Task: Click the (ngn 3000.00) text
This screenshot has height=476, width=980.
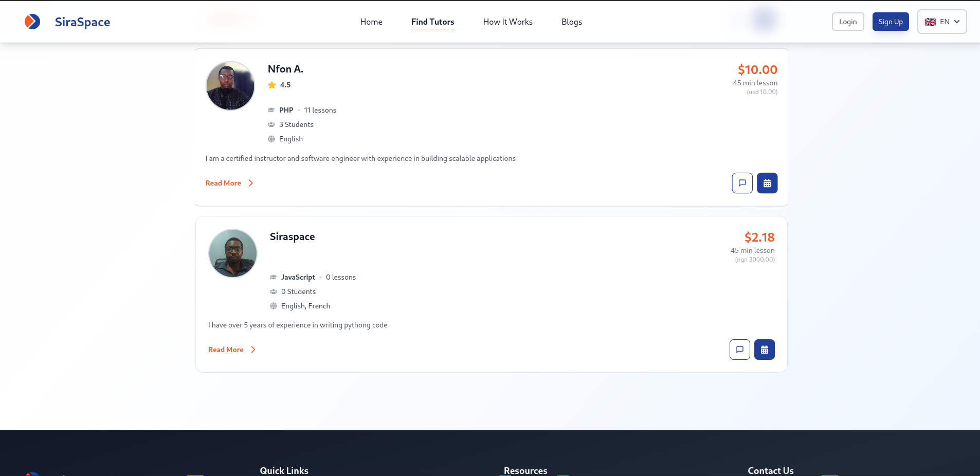Action: click(x=755, y=260)
